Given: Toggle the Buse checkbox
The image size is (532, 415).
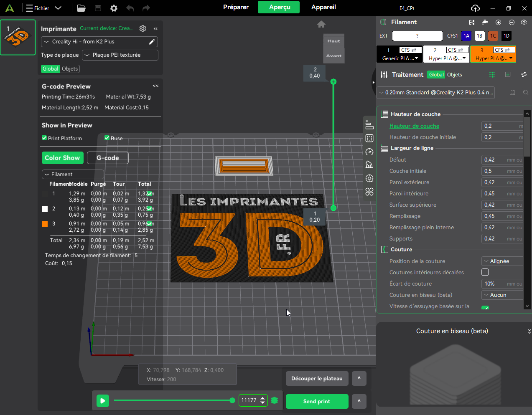Looking at the screenshot, I should pyautogui.click(x=107, y=138).
